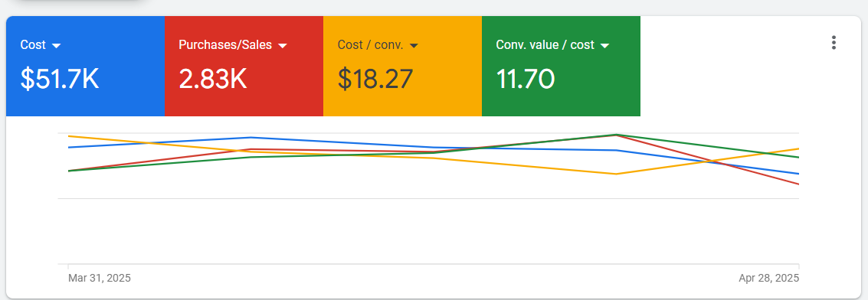Click the red line's ending point on chart
This screenshot has width=868, height=300.
[799, 184]
